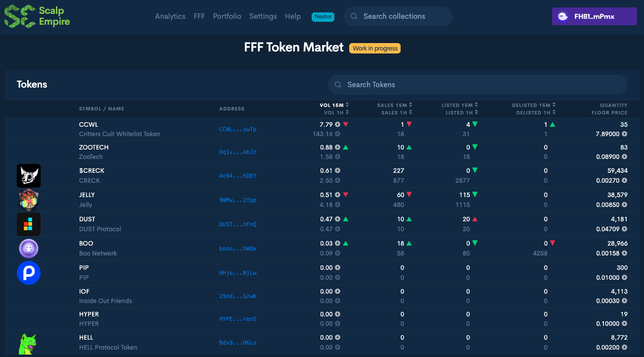Sort by VOL 15M column arrows
The image size is (644, 357).
point(347,105)
